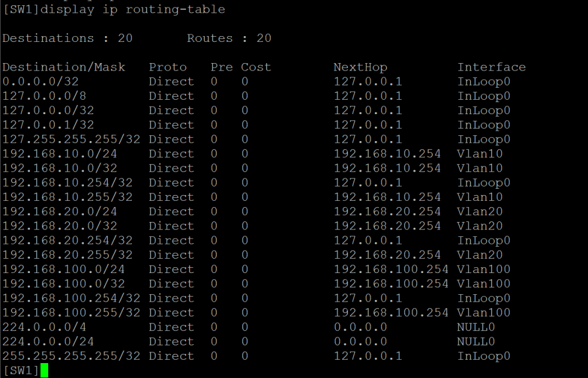Select the 0.0.0.0/32 destination entry
The height and width of the screenshot is (378, 588).
point(37,81)
